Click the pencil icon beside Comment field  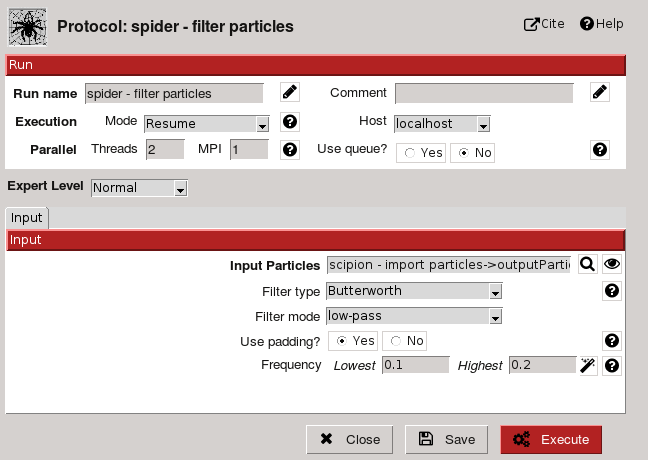coord(600,92)
